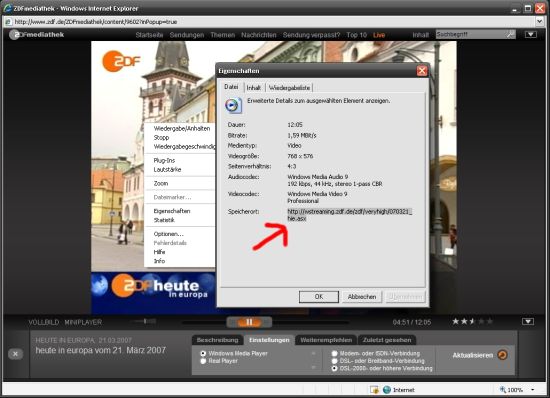The width and height of the screenshot is (550, 398).
Task: Open the address bar dropdown arrow
Action: 540,22
